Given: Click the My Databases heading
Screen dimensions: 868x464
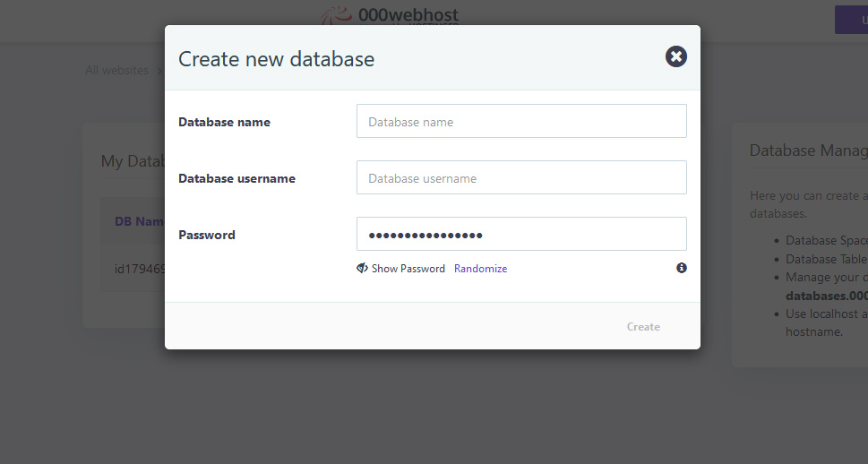Looking at the screenshot, I should click(133, 161).
